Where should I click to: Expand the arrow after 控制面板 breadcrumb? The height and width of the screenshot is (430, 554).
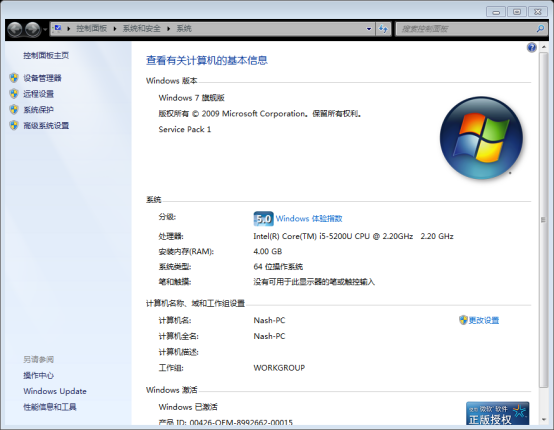coord(115,29)
